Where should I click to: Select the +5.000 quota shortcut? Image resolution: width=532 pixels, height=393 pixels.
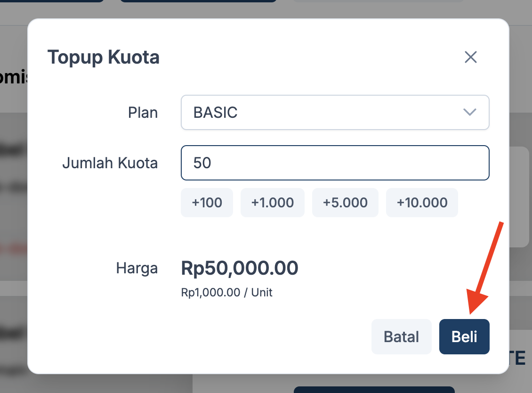click(x=345, y=203)
